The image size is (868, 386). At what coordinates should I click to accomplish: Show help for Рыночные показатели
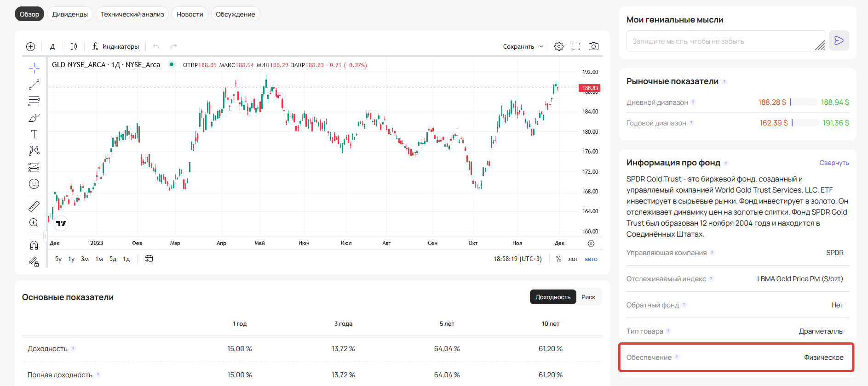724,82
